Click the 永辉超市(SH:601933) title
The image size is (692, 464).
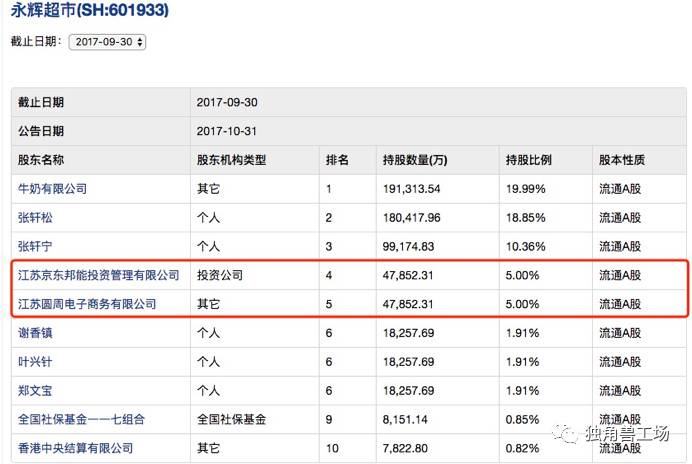(90, 10)
